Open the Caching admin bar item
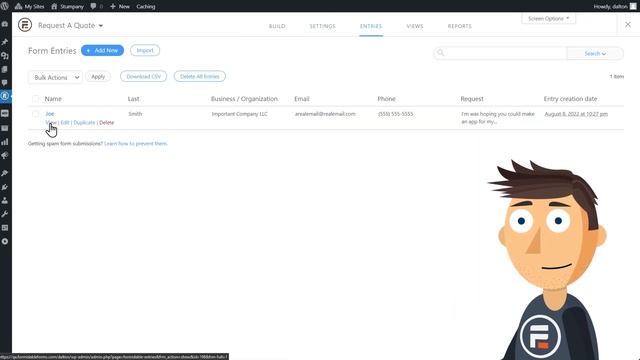This screenshot has width=640, height=360. tap(146, 7)
